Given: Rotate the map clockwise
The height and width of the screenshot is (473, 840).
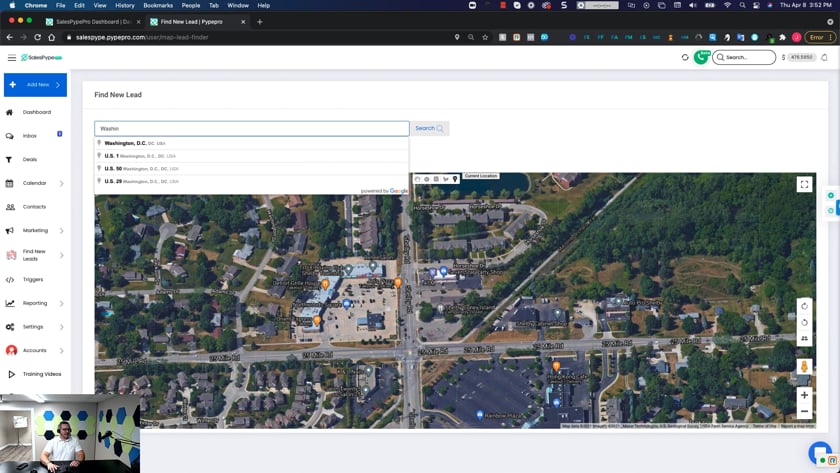Looking at the screenshot, I should coord(804,306).
